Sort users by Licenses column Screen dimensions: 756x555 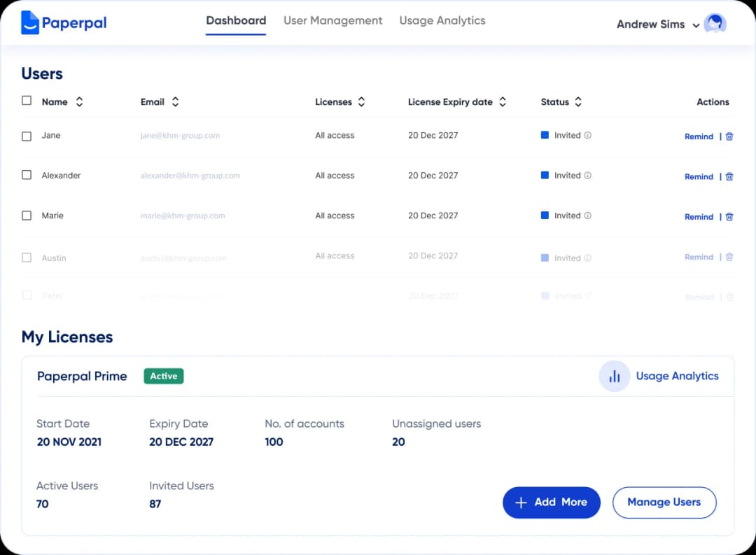(362, 101)
